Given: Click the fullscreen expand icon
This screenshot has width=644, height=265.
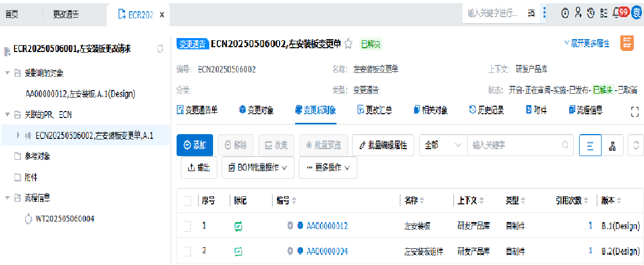Looking at the screenshot, I should coord(635,111).
